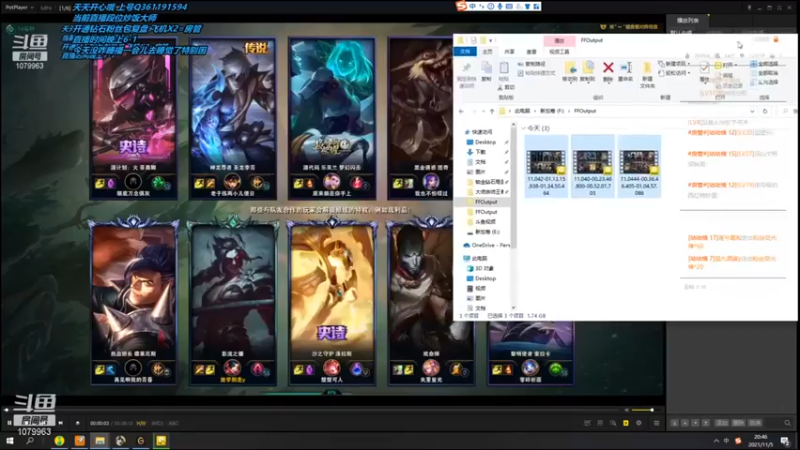Open the quick access toolbar dropdown arrow
Viewport: 800px width, 450px height.
[491, 40]
